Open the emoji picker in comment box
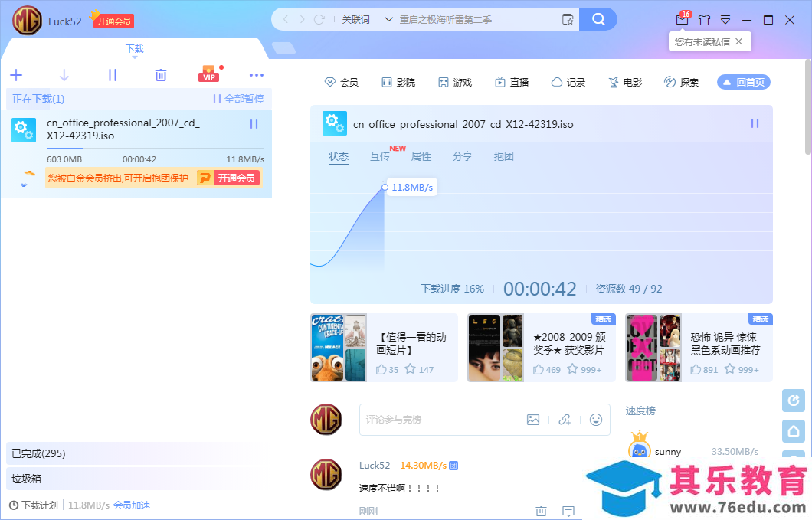 click(596, 420)
